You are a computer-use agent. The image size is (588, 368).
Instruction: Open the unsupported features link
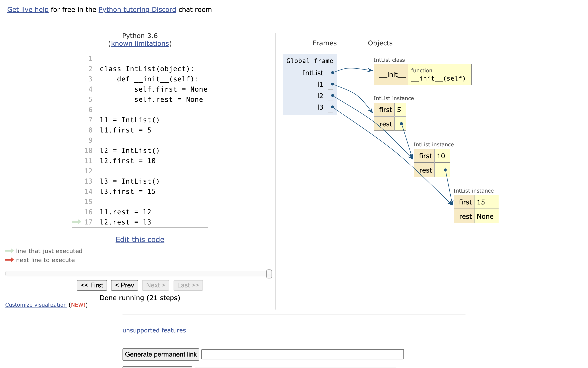pyautogui.click(x=154, y=330)
